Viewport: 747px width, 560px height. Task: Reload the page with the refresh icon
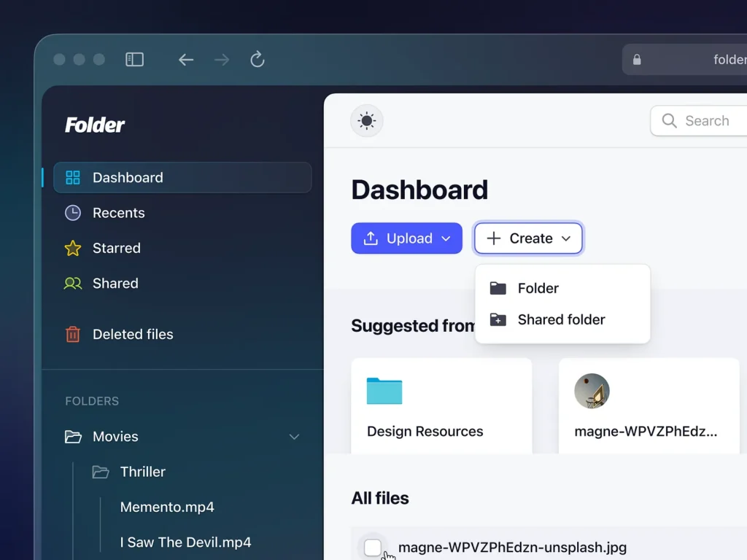coord(258,59)
